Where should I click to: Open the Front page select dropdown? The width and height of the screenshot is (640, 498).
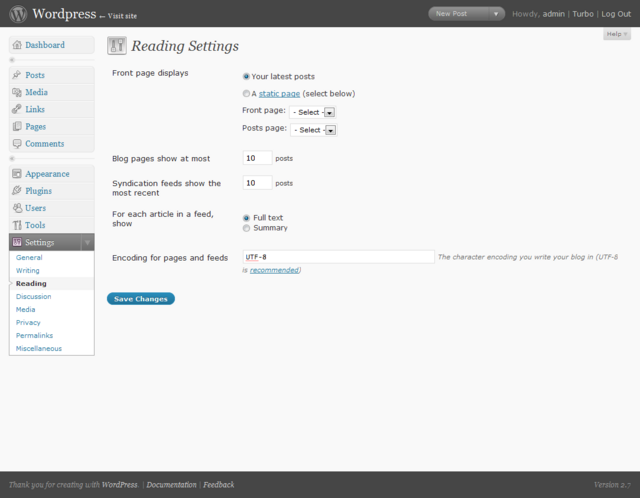tap(313, 112)
